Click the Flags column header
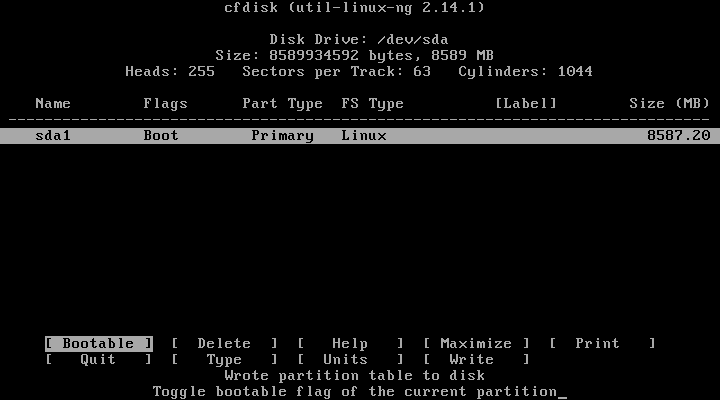This screenshot has height=400, width=720. [165, 104]
